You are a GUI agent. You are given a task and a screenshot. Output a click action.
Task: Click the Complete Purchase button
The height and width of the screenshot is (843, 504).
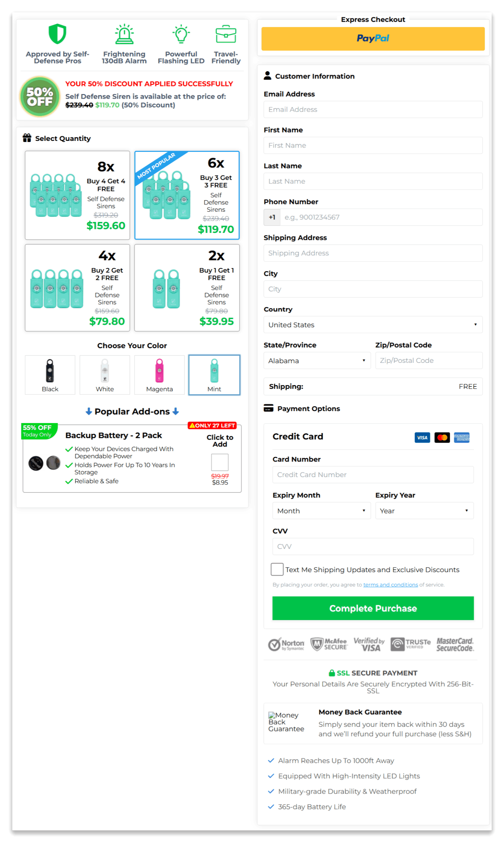[x=373, y=608]
